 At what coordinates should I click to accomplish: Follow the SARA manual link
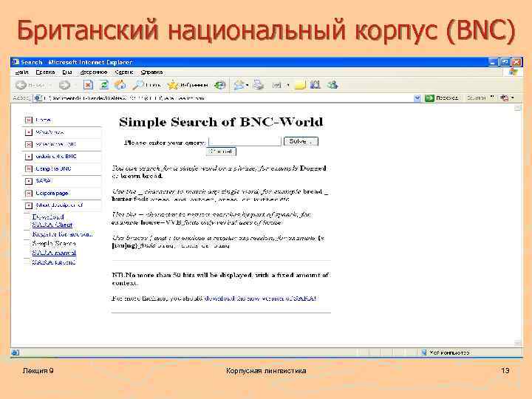54,253
